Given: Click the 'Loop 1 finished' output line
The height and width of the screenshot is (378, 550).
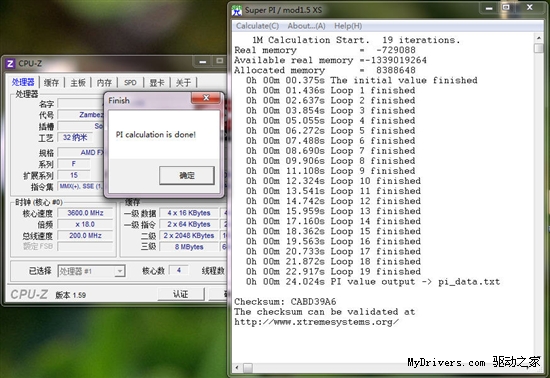Looking at the screenshot, I should 330,90.
